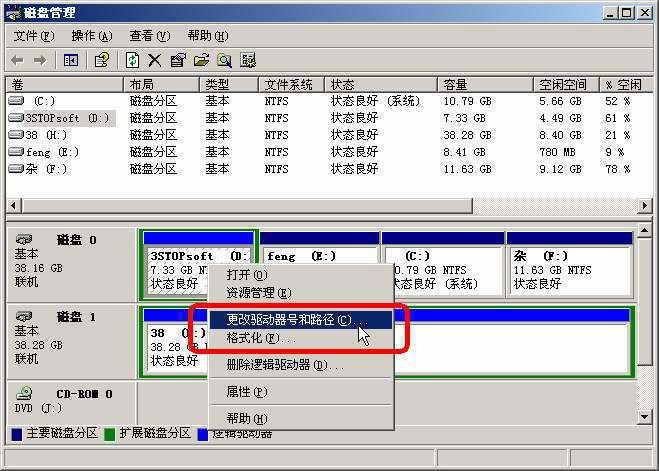Toggle the console tree pane icon

(71, 60)
